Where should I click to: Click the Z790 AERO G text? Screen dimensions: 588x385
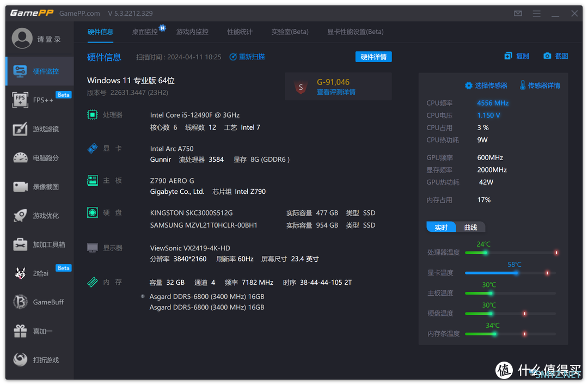click(x=172, y=180)
